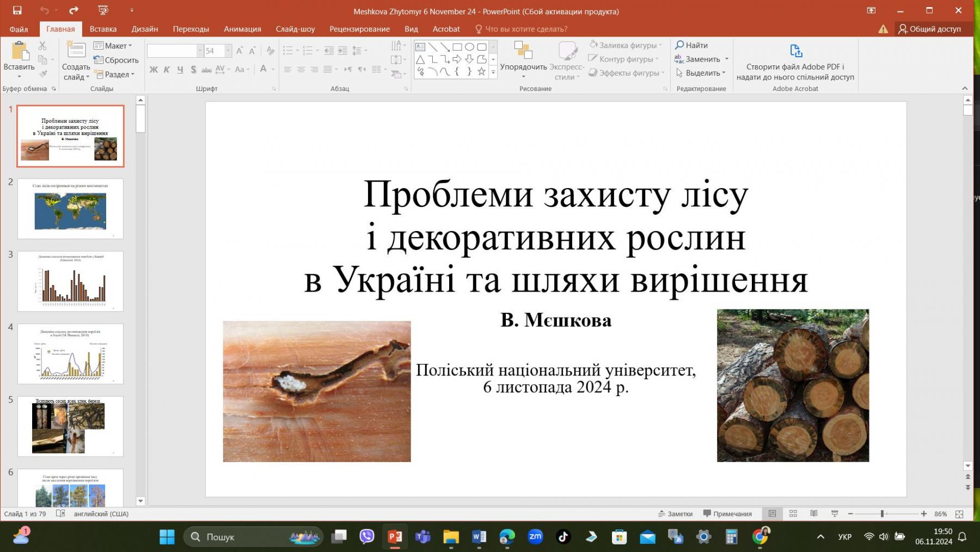980x552 pixels.
Task: Click the zoom slider handle
Action: (x=882, y=514)
